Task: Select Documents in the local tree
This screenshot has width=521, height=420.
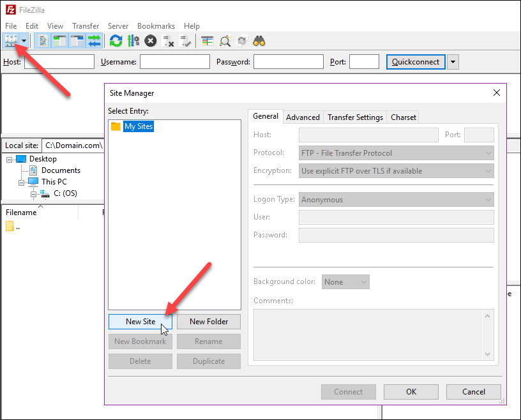Action: point(61,170)
